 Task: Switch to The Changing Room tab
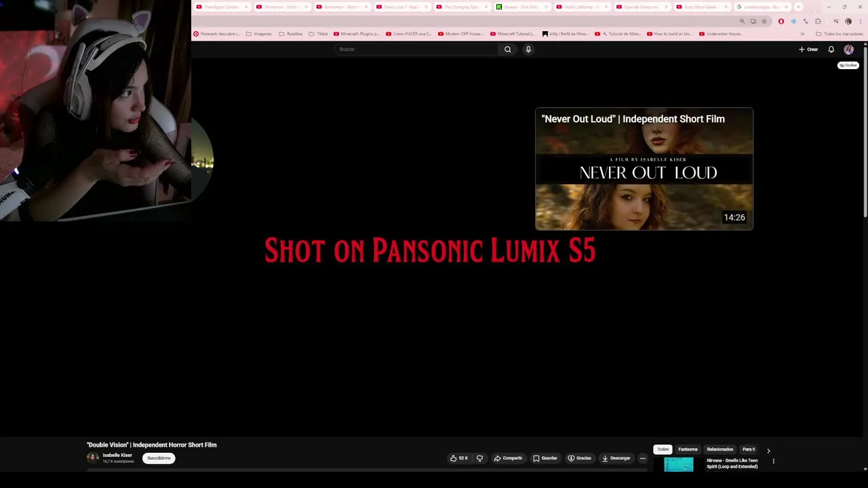pos(462,7)
